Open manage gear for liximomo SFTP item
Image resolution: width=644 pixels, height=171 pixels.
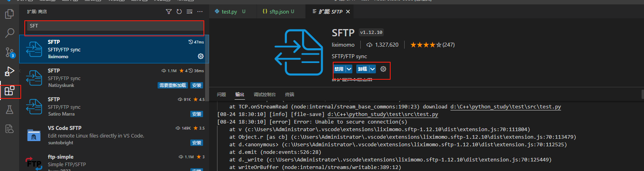click(x=201, y=56)
